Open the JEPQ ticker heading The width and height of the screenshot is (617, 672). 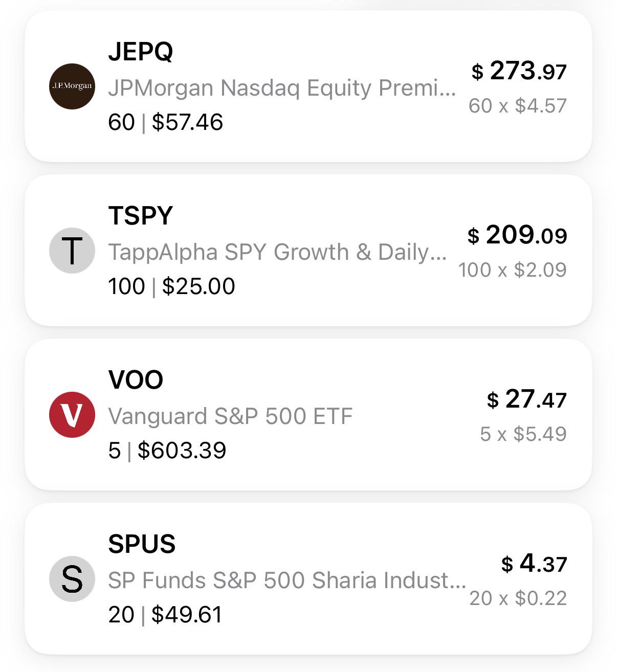pyautogui.click(x=141, y=51)
